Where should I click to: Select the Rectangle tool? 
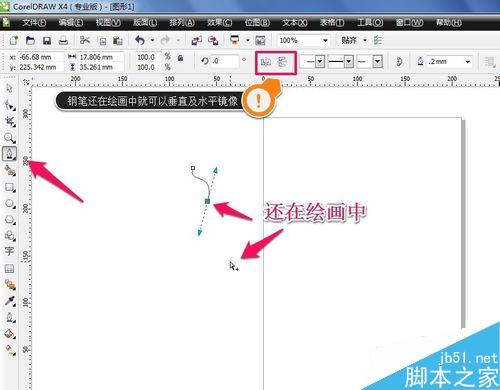(10, 187)
